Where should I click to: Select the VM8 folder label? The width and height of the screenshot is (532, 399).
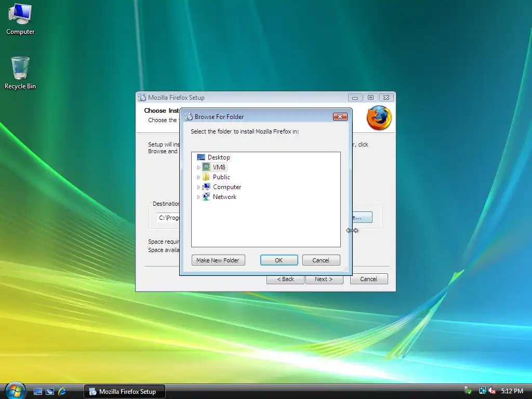tap(219, 167)
